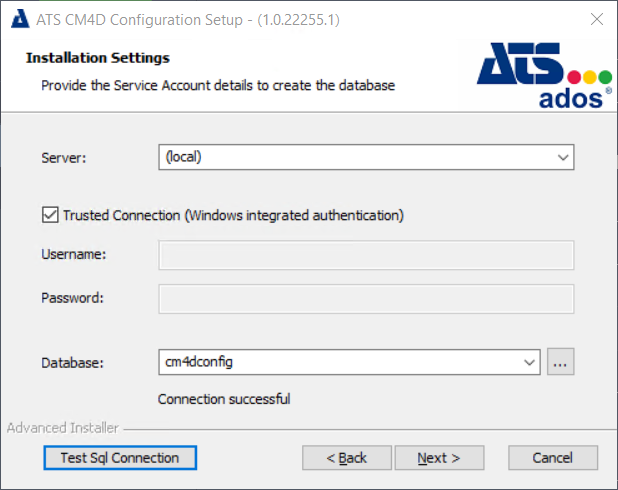
Task: Proceed with the Next button
Action: [438, 458]
